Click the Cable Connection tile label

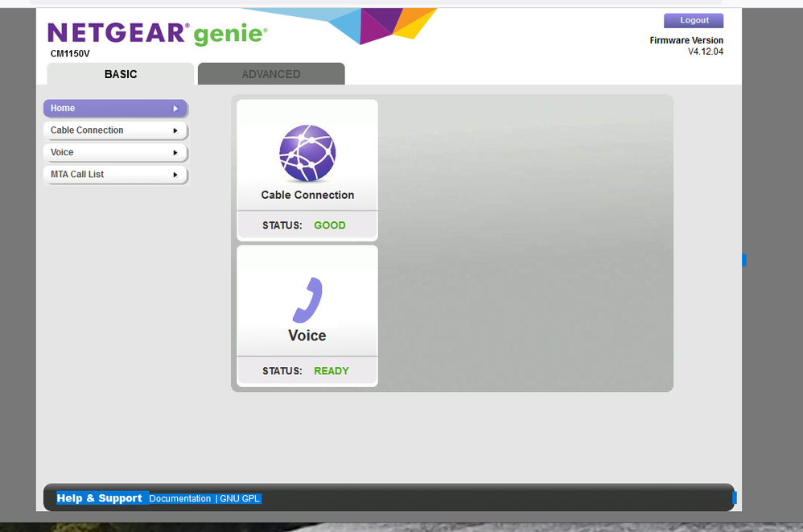[x=307, y=195]
